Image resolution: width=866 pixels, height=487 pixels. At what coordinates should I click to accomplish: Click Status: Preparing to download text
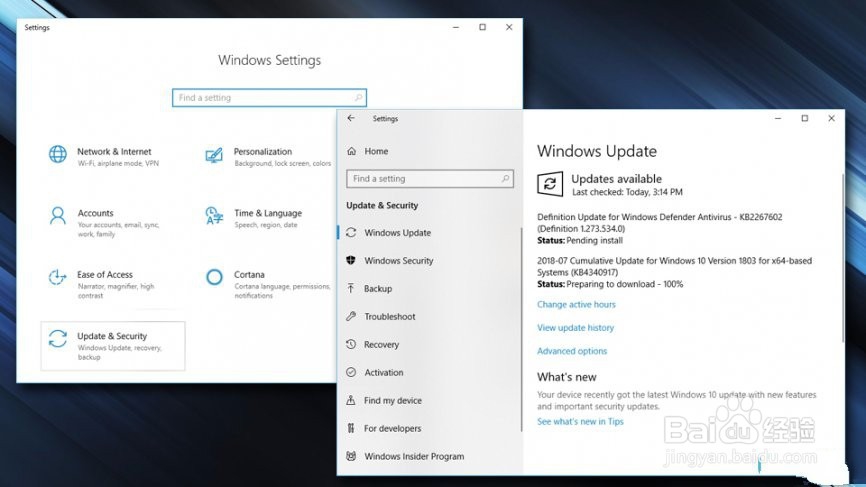pos(610,284)
